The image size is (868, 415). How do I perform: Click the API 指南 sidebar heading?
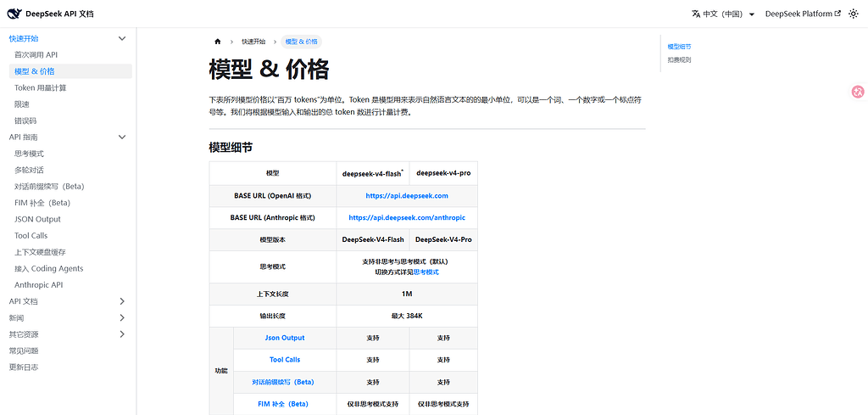(x=23, y=137)
